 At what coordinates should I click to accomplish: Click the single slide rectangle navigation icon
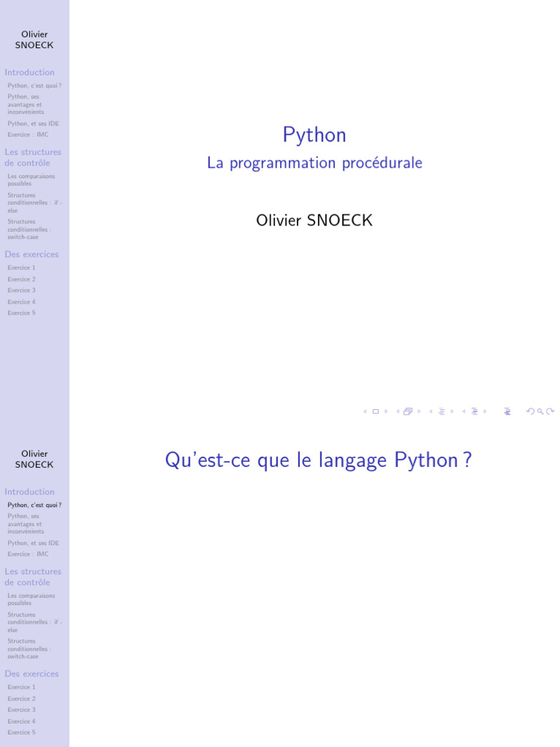click(x=376, y=411)
